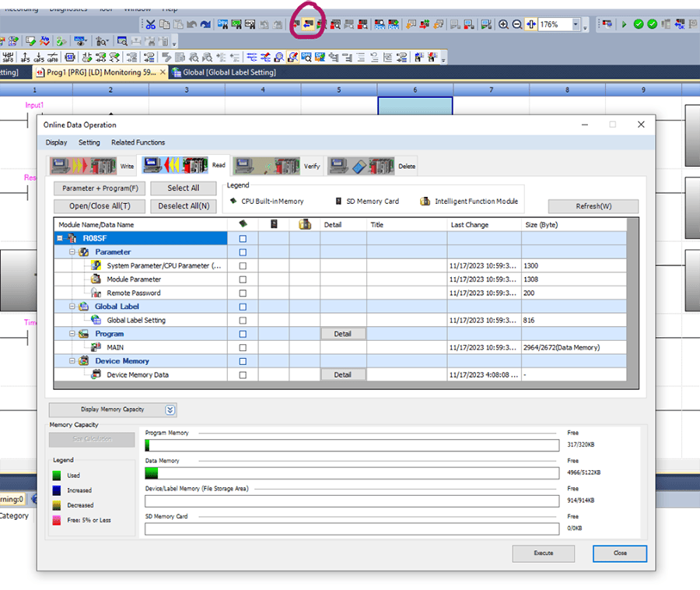Click the Cut scissors icon in toolbar
700x590 pixels.
[x=150, y=25]
